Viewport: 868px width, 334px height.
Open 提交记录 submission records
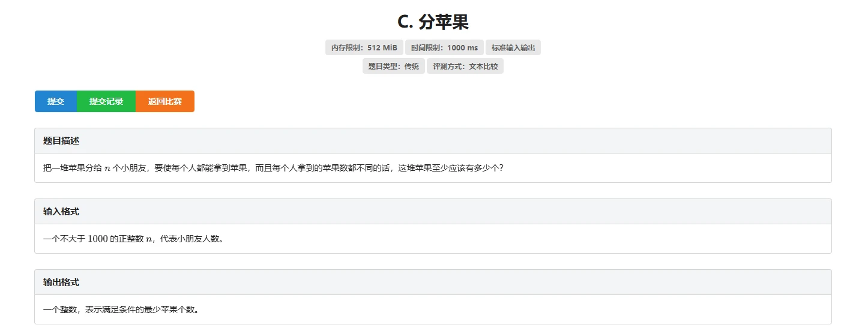(106, 101)
